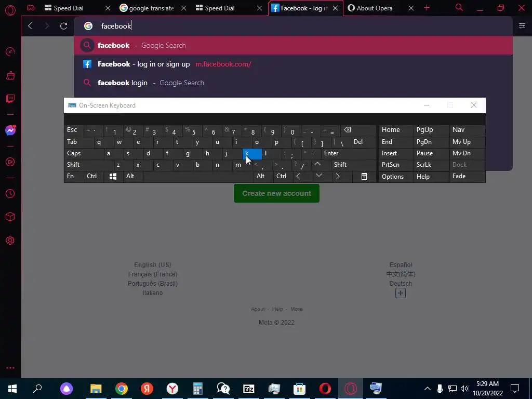The height and width of the screenshot is (399, 532).
Task: Open Easy Setup sliders icon
Action: pos(522,26)
